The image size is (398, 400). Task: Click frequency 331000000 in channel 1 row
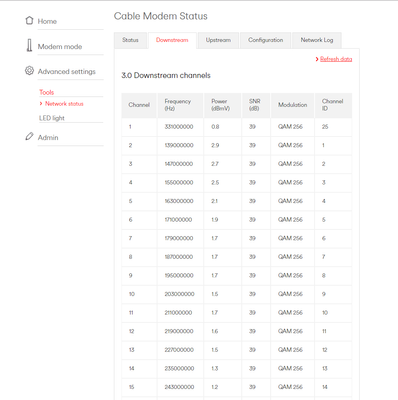[x=179, y=127]
